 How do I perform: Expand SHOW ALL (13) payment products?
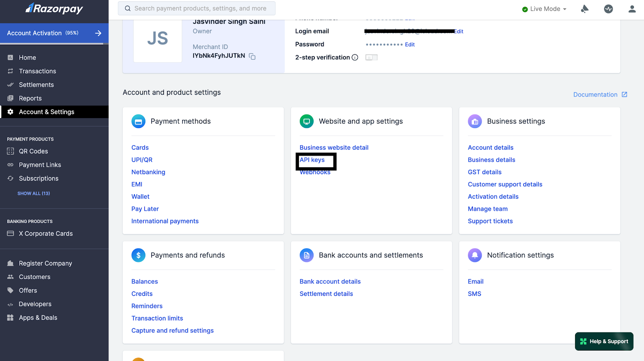tap(34, 193)
